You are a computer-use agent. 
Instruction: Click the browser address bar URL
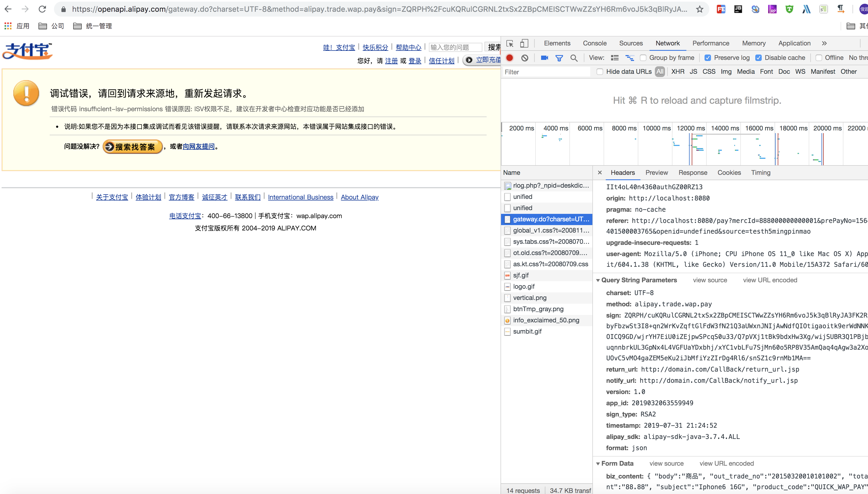click(380, 9)
